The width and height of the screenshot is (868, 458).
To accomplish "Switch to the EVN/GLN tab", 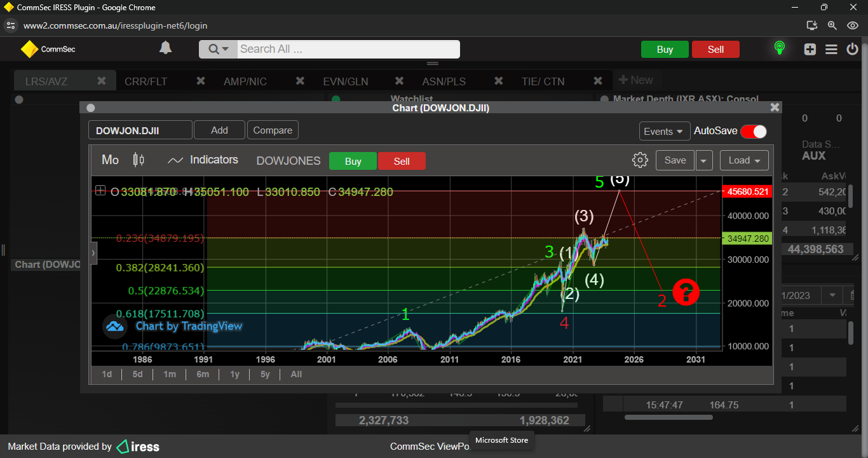I will [346, 81].
